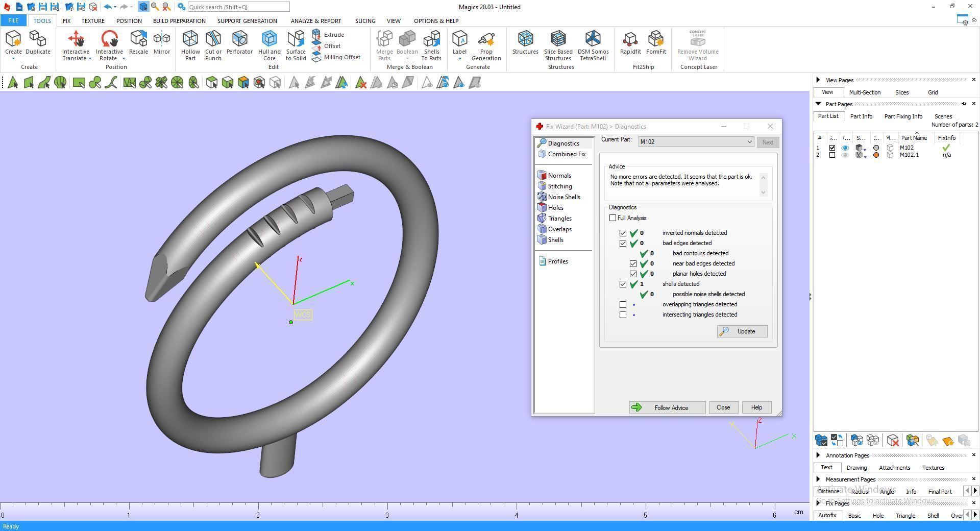980x531 pixels.
Task: Expand Interactive Rotate dropdown arrow
Action: (x=124, y=59)
